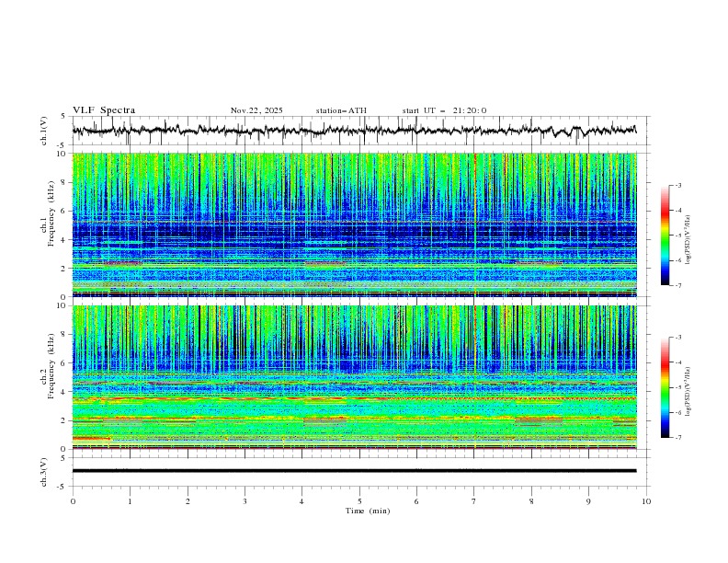Click time axis tick label "2"
Viewport: 728px width, 563px height.
(x=188, y=501)
